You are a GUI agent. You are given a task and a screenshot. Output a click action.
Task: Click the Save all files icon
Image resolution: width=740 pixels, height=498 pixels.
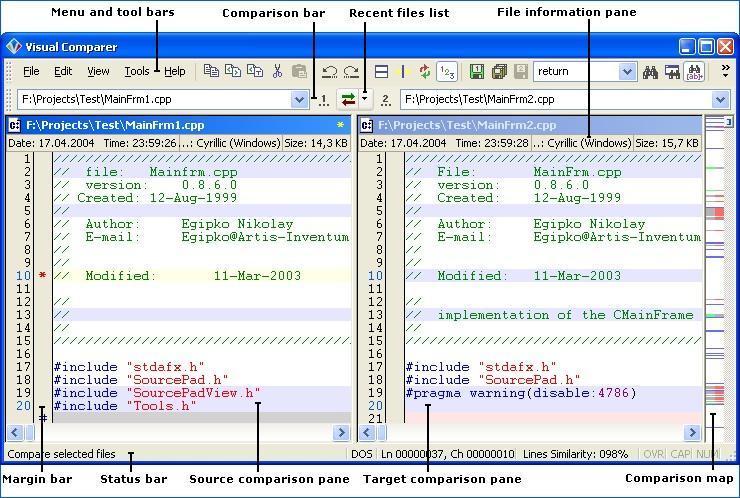tap(499, 72)
